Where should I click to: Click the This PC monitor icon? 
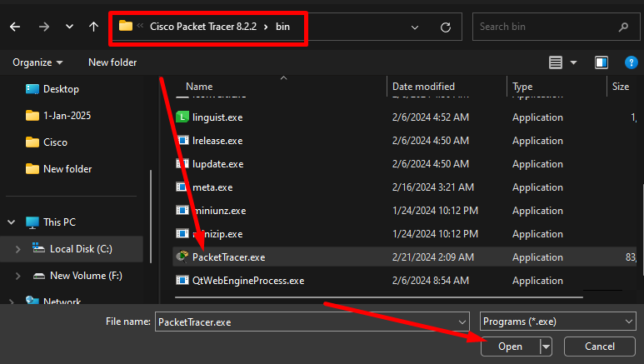click(x=32, y=222)
